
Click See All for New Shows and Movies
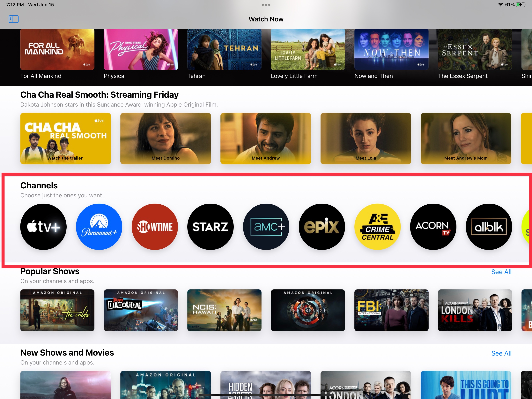point(501,353)
